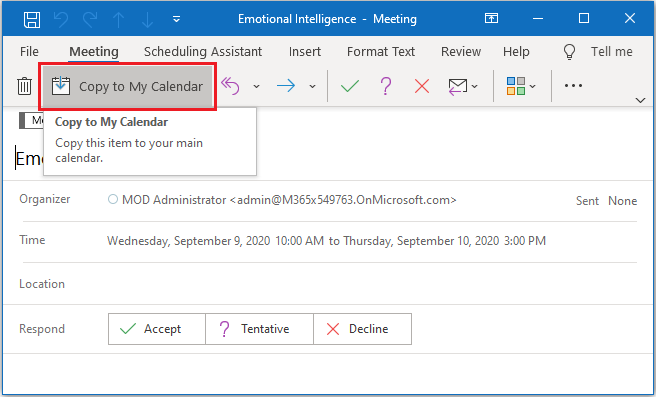Open the Review tab
Viewport: 656px width, 397px height.
(x=461, y=51)
